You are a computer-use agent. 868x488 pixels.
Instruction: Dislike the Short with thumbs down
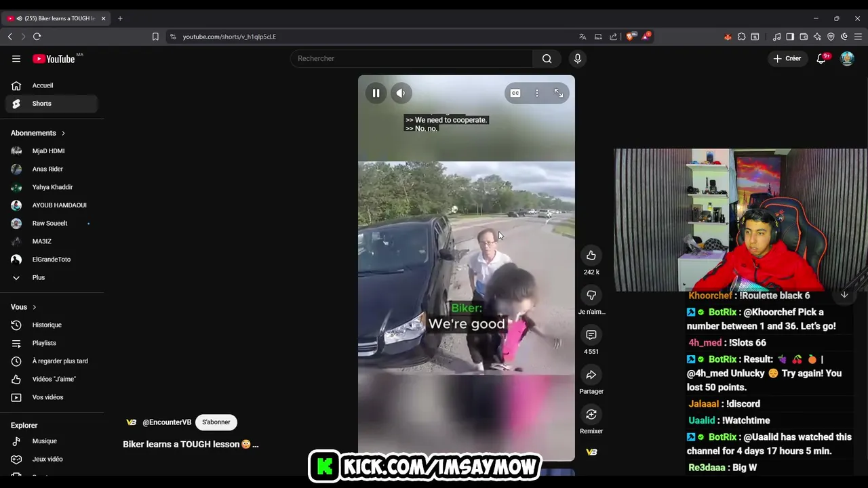tap(591, 295)
